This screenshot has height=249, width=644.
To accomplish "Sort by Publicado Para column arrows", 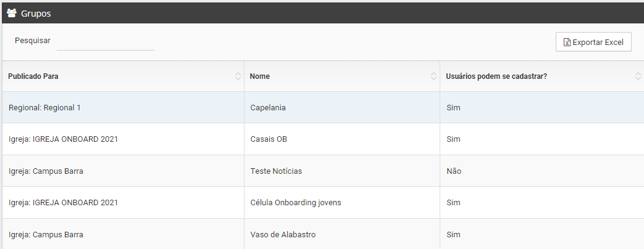I will point(238,76).
